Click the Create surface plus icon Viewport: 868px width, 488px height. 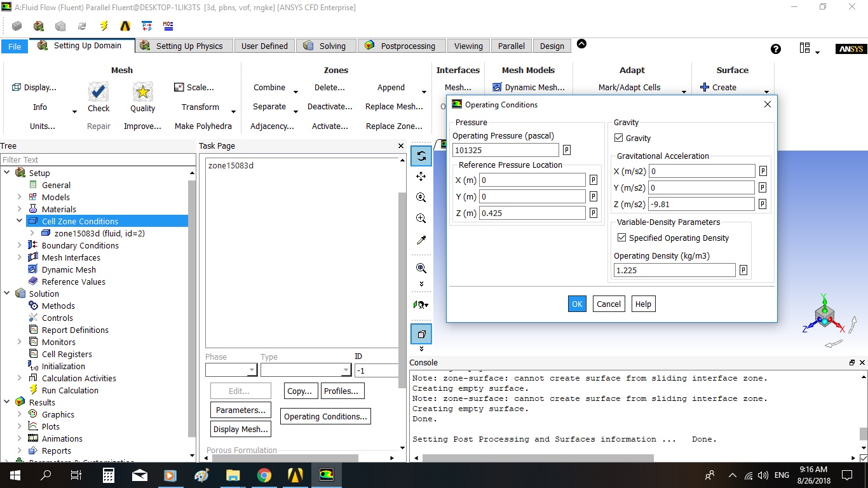(704, 87)
